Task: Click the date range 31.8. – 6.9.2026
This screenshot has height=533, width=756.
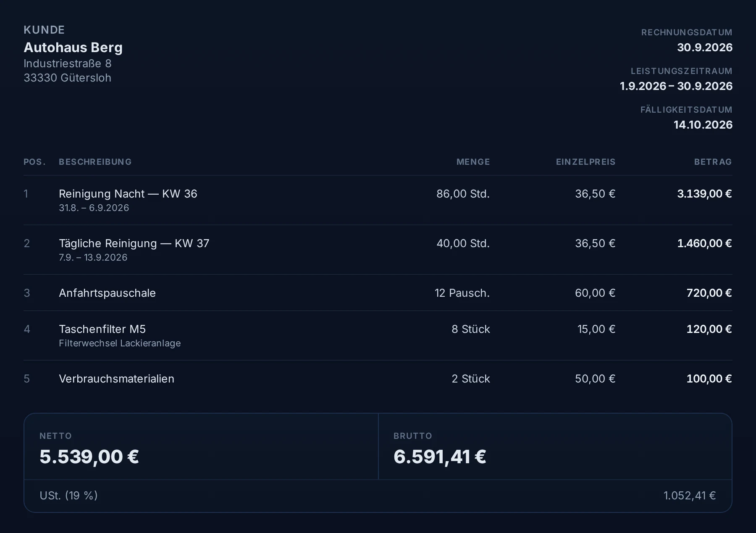Action: (94, 208)
